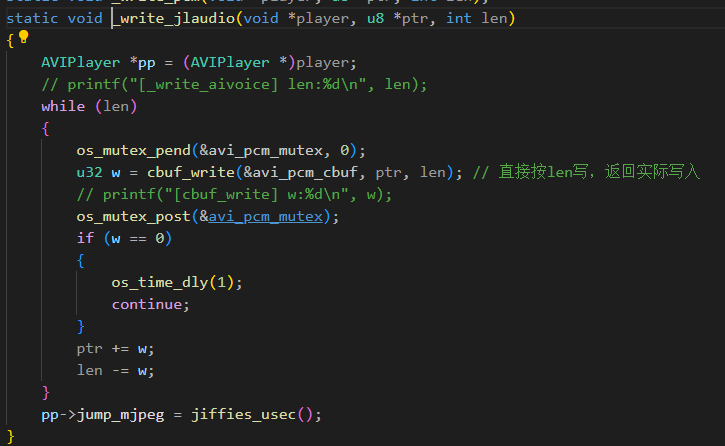Follow the underlined avi_pcm_mutex link
The width and height of the screenshot is (725, 446).
pos(265,216)
